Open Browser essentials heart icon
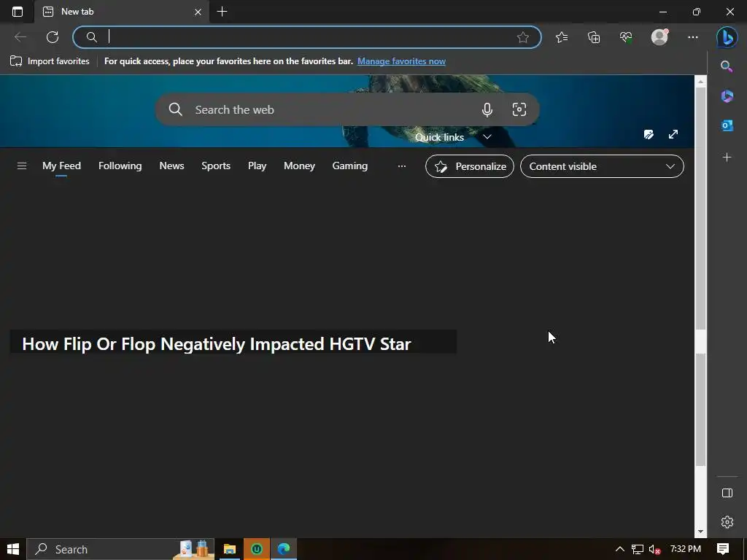The width and height of the screenshot is (747, 560). [626, 37]
